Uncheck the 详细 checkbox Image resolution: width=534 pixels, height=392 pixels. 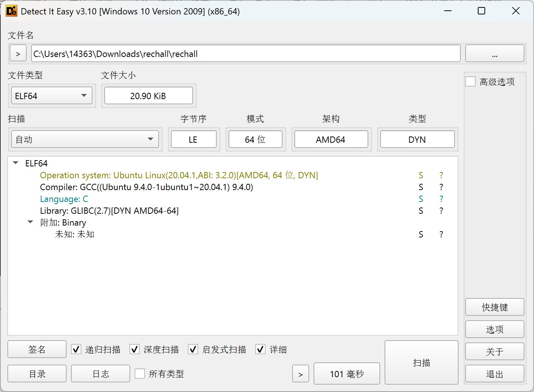pos(260,349)
